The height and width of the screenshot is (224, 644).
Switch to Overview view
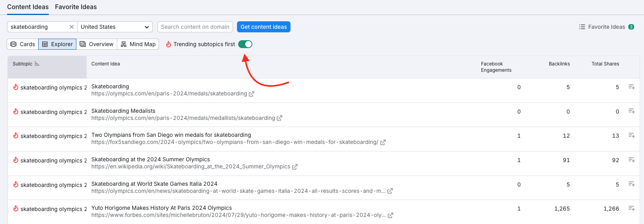coord(96,44)
